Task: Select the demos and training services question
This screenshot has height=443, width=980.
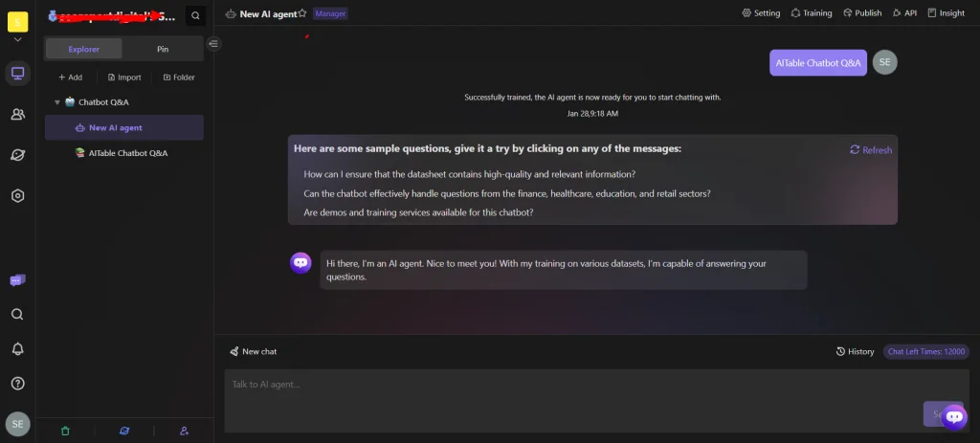Action: [x=418, y=212]
